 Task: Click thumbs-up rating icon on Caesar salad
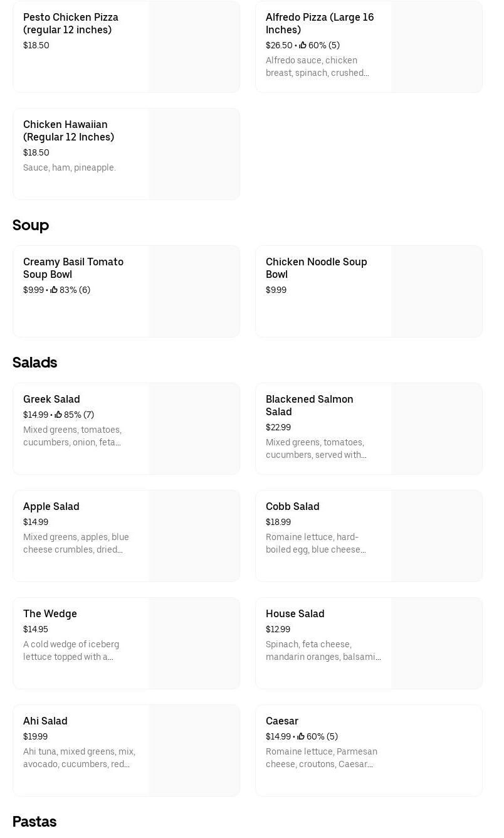(301, 736)
